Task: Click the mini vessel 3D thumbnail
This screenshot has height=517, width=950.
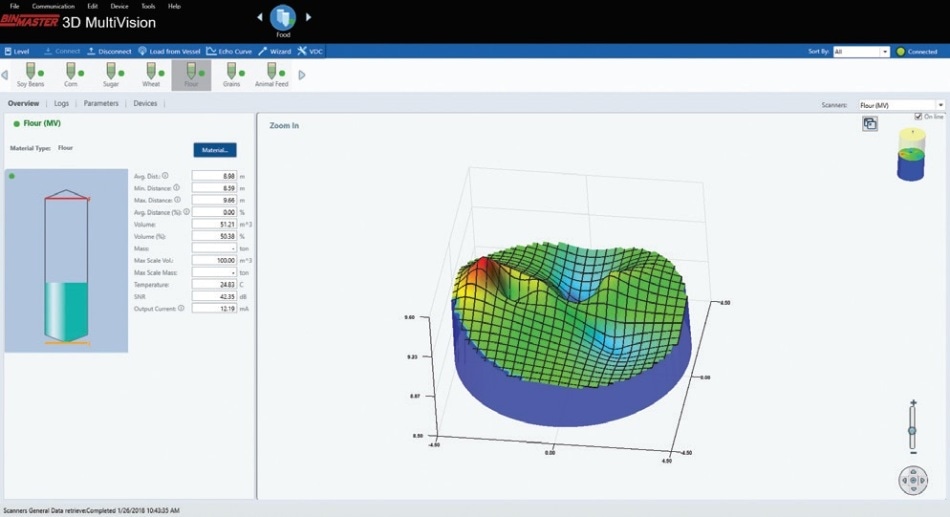Action: 911,155
